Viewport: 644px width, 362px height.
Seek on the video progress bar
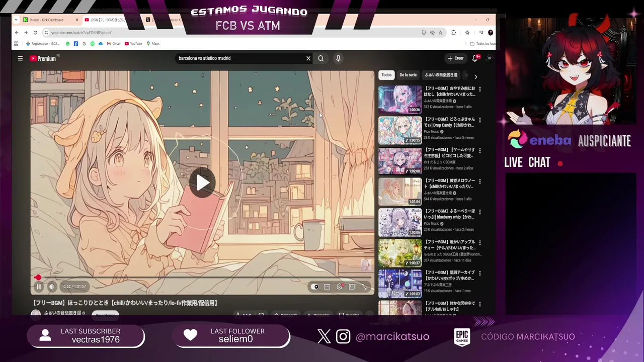click(202, 277)
